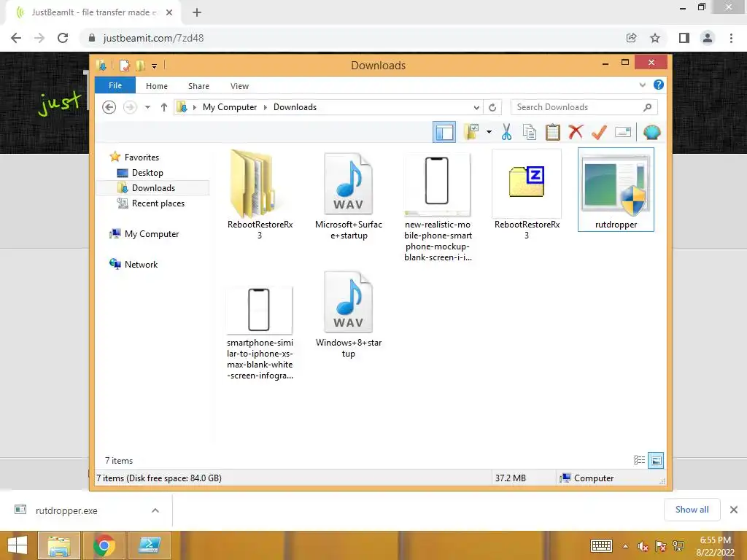Close the JustBeamIt tab

(169, 13)
